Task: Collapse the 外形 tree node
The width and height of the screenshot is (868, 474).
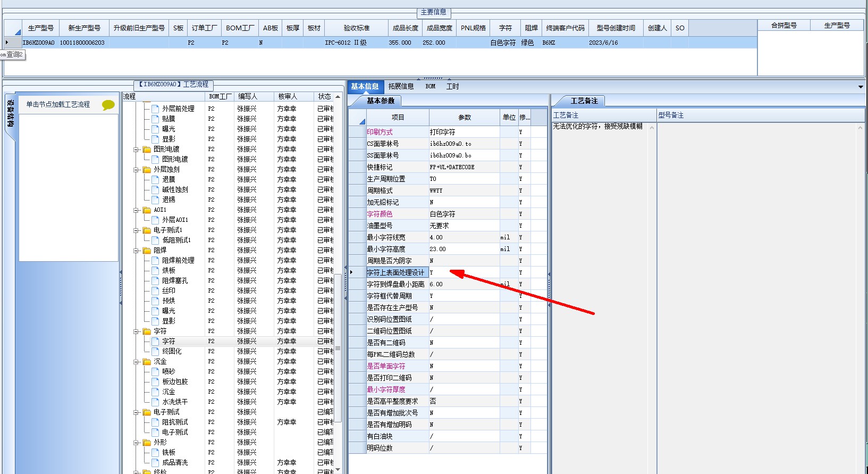Action: coord(137,443)
